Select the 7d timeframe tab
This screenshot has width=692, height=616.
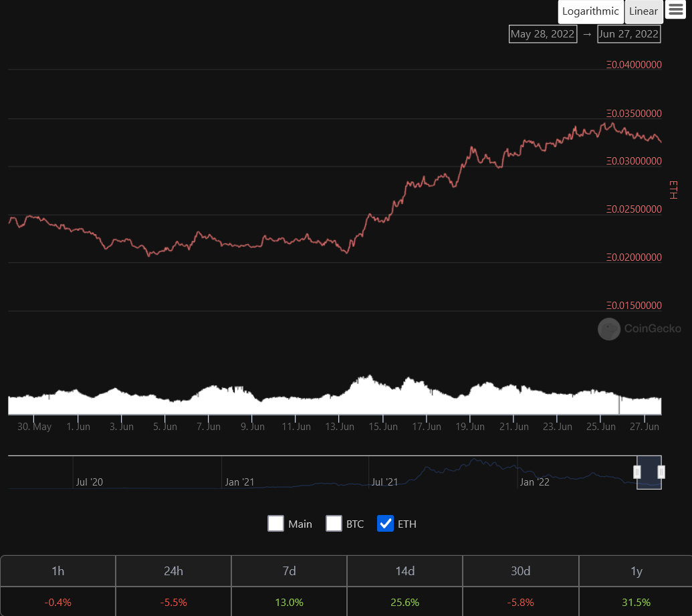[289, 571]
